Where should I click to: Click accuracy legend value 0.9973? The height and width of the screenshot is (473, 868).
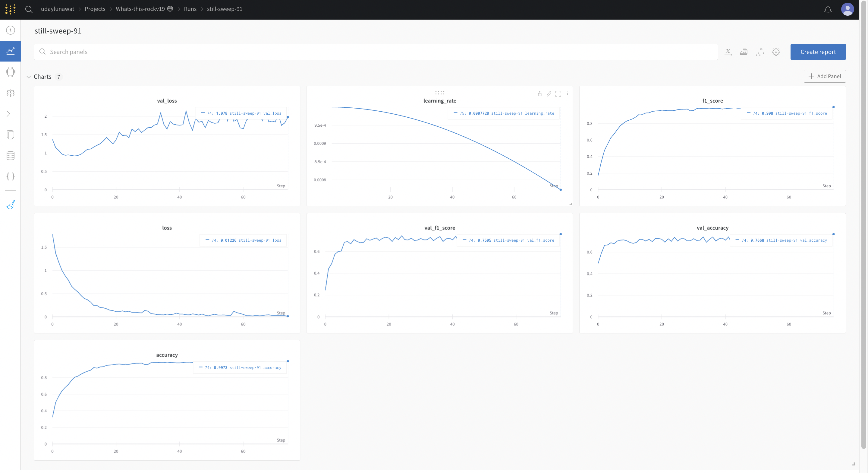220,367
